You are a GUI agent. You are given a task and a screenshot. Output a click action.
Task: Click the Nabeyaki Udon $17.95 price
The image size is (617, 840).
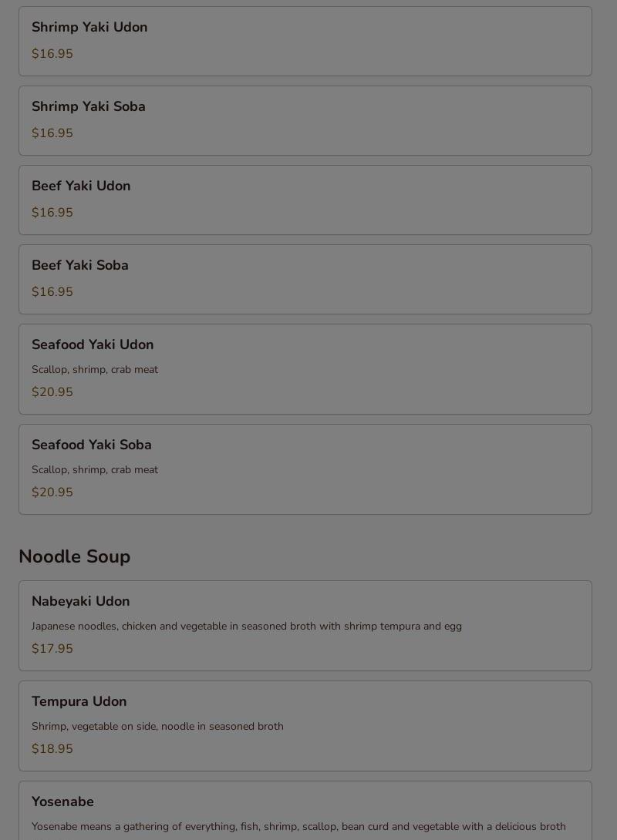click(52, 648)
